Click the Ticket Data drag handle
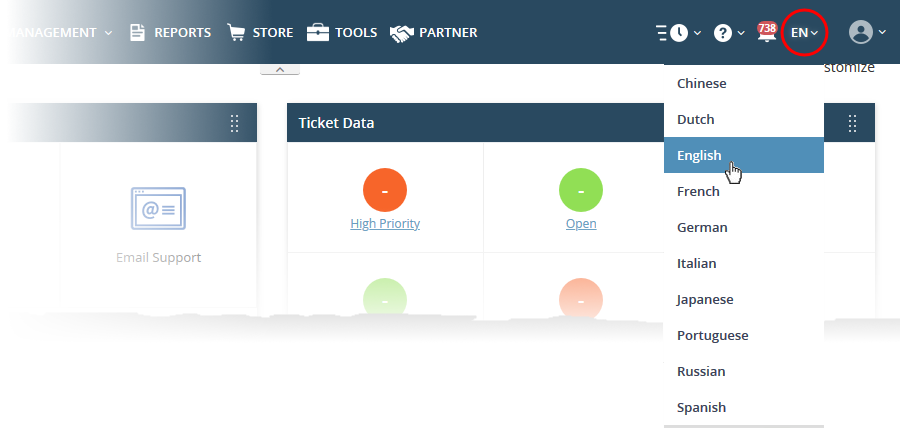 852,123
